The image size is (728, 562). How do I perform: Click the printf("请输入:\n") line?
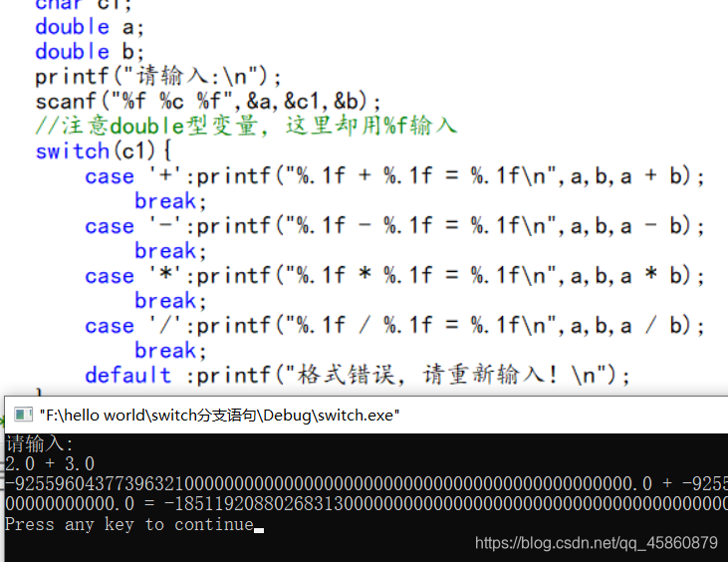click(x=158, y=77)
